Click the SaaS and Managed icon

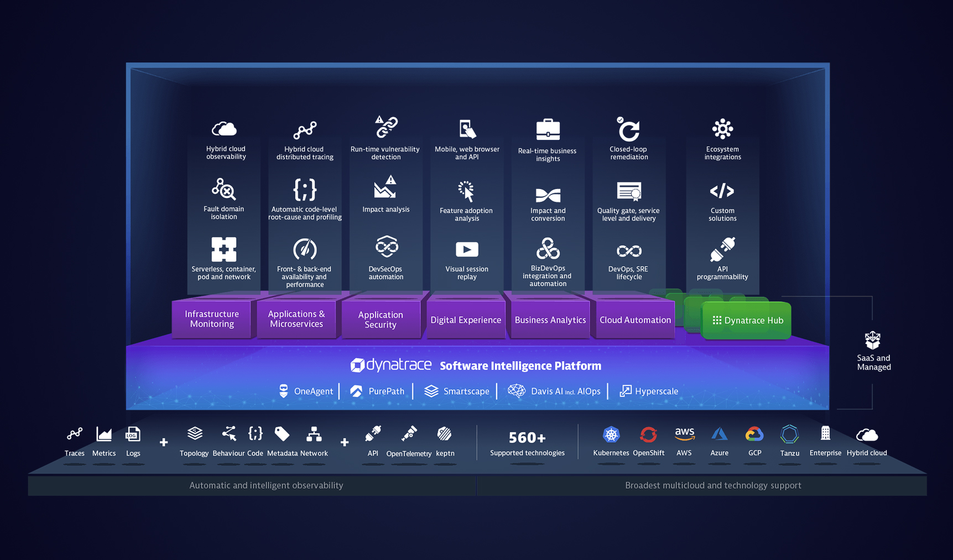(873, 341)
